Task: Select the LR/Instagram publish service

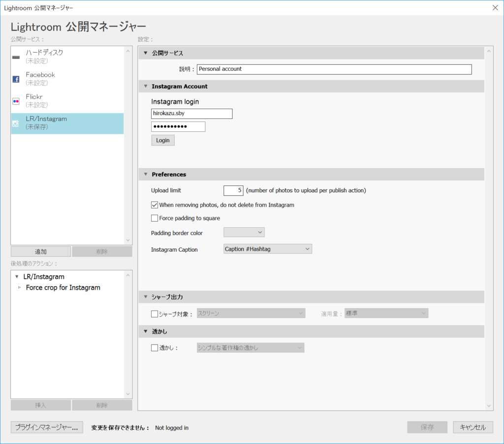Action: tap(67, 123)
